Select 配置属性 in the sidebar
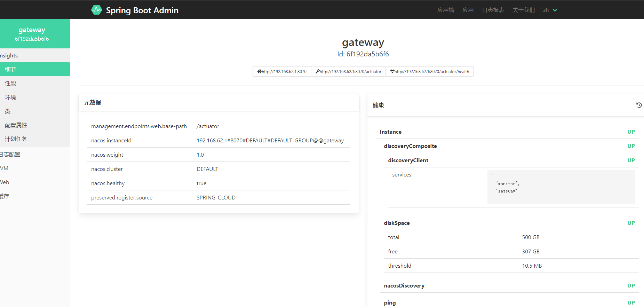 [35, 125]
